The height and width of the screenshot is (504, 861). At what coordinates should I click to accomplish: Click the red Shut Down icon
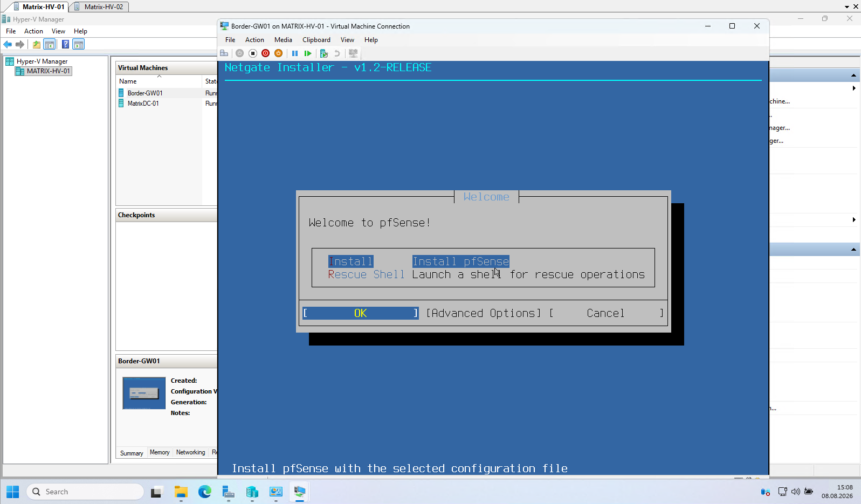click(265, 53)
